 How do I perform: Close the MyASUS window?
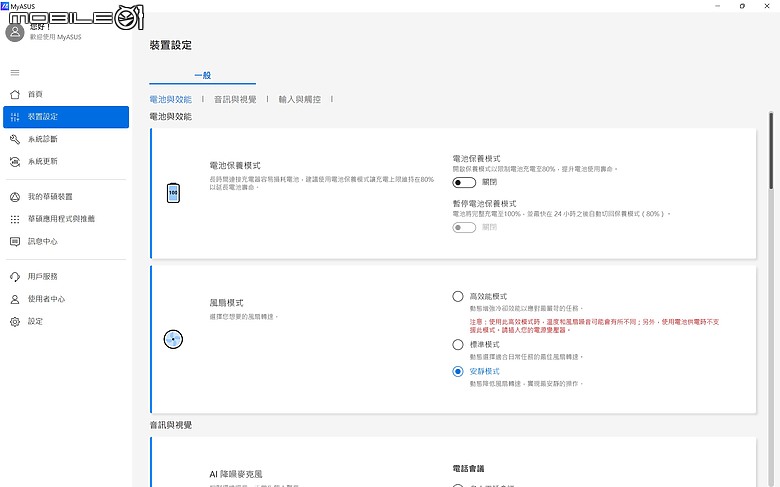[x=767, y=6]
